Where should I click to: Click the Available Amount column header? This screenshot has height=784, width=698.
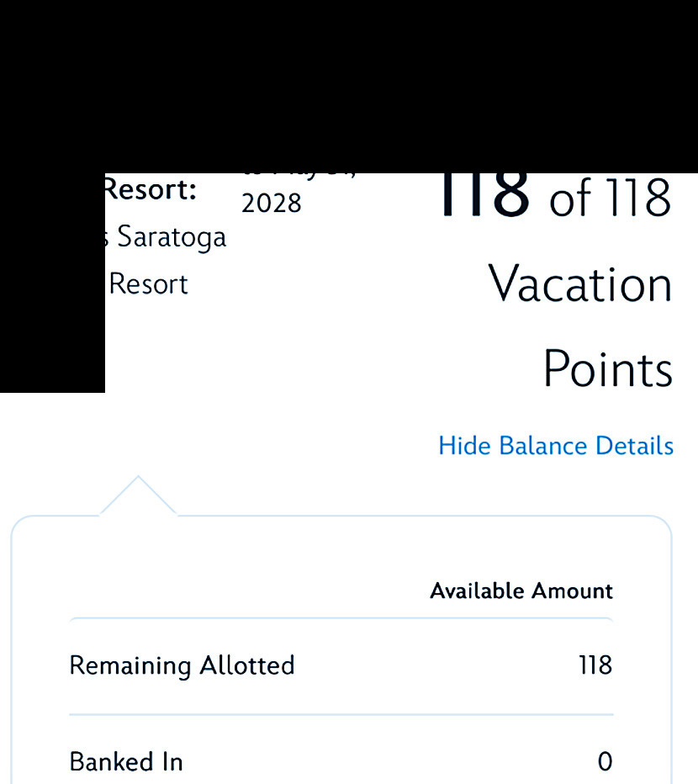tap(521, 591)
